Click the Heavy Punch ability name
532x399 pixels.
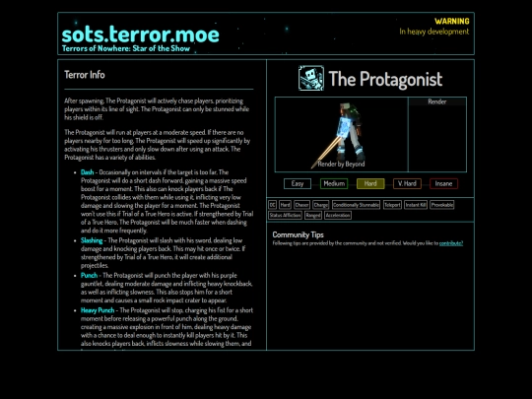tap(98, 310)
